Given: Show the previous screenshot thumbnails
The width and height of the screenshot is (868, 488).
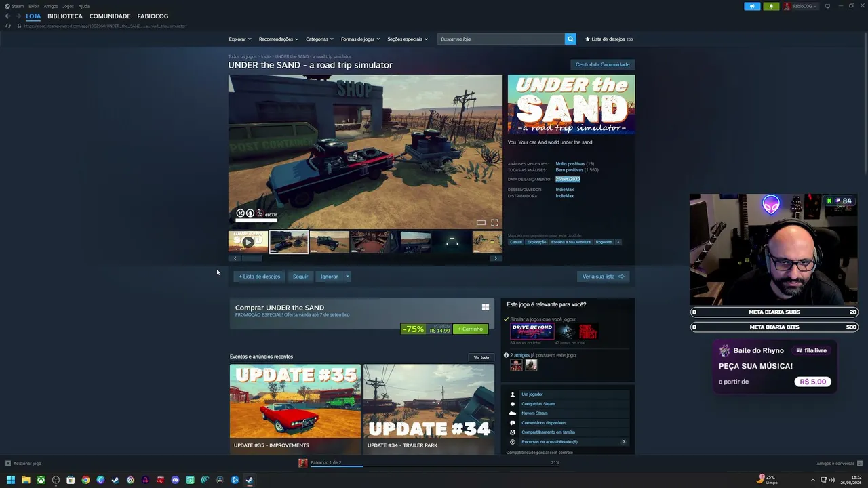Looking at the screenshot, I should [235, 258].
